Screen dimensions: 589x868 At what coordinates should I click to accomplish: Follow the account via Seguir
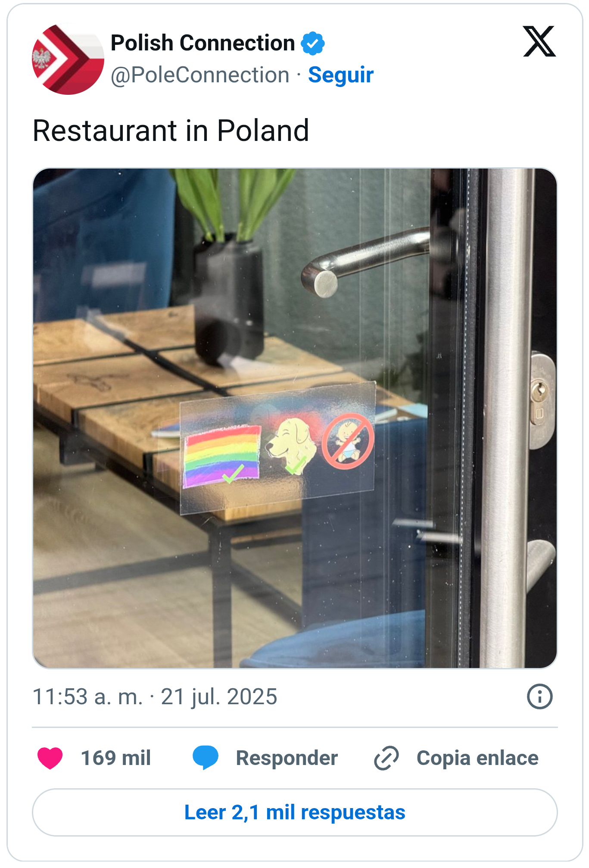point(341,75)
